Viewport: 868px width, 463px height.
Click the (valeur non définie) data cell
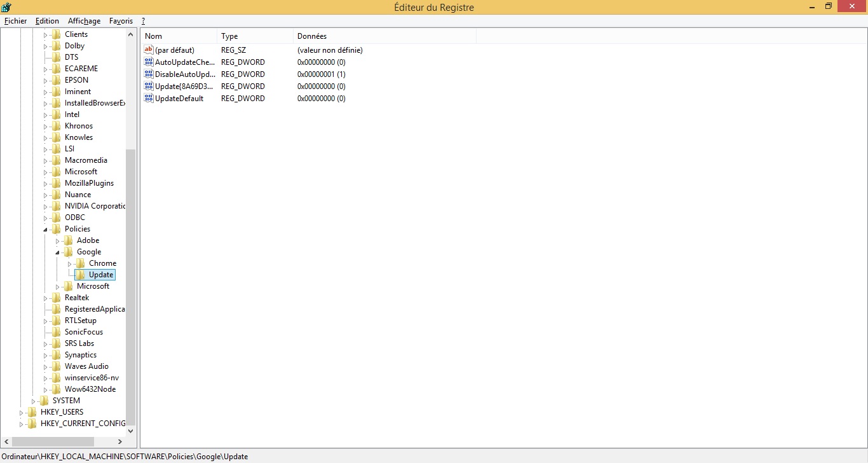tap(330, 50)
